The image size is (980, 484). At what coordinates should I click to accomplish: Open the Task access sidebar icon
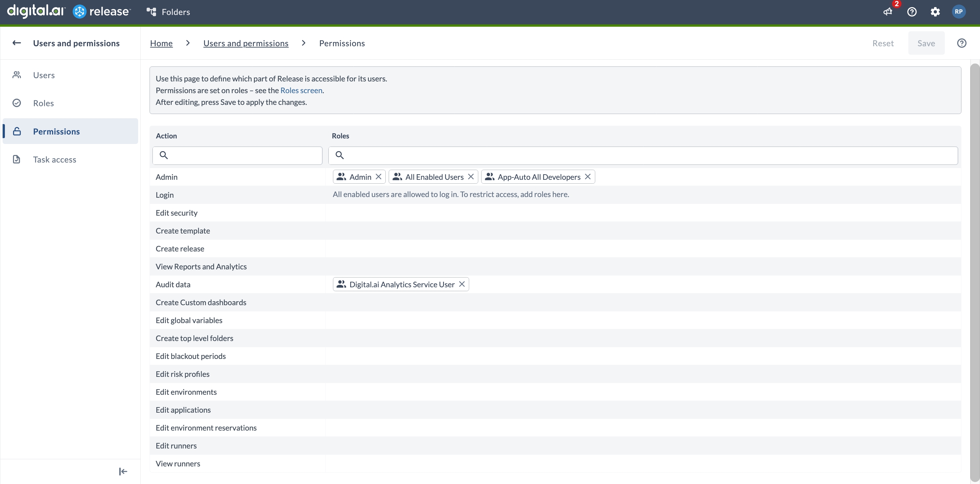pyautogui.click(x=17, y=159)
